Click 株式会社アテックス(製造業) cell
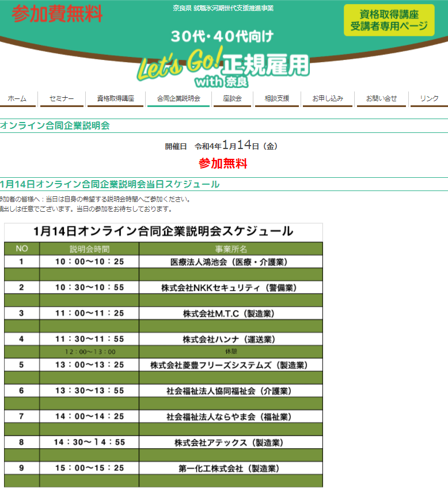This screenshot has width=448, height=492. (x=231, y=443)
